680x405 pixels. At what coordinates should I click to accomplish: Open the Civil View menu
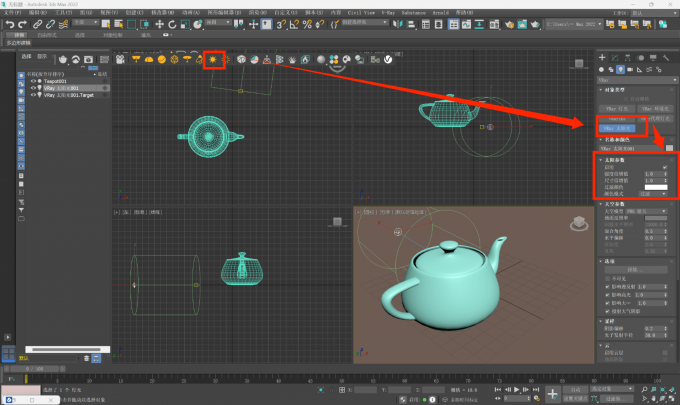[361, 13]
